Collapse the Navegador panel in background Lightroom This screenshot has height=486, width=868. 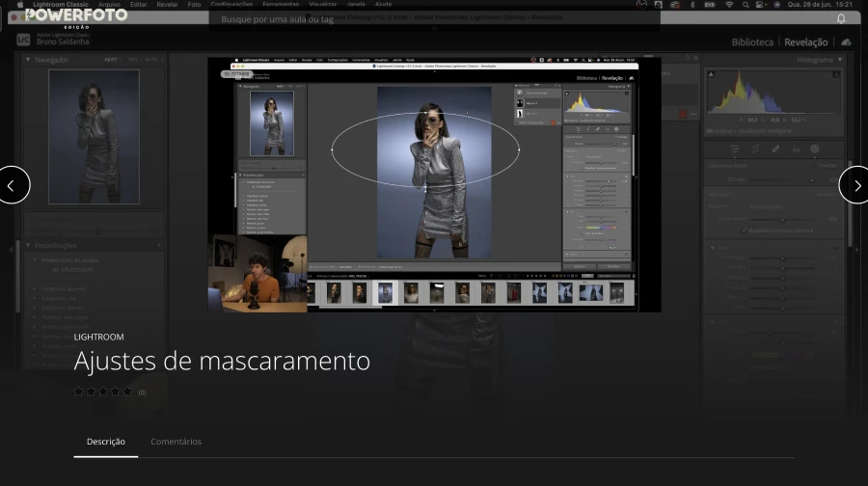(28, 59)
